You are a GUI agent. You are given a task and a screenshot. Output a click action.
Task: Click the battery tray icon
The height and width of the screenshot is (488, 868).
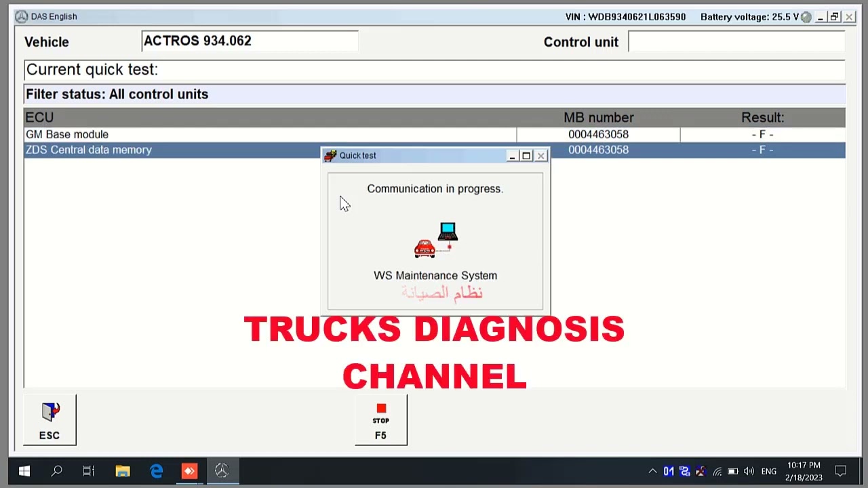click(733, 471)
